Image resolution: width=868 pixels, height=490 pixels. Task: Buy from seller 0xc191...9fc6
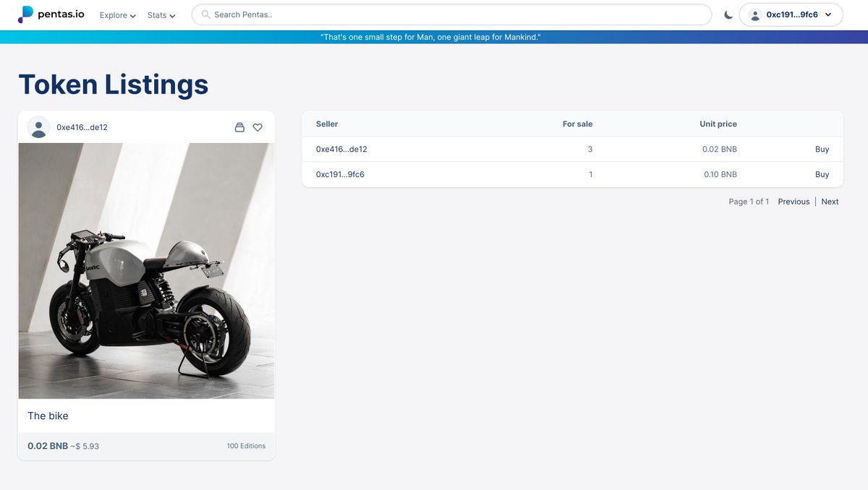(822, 174)
